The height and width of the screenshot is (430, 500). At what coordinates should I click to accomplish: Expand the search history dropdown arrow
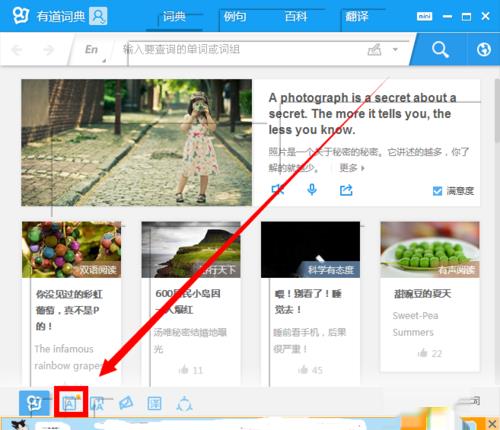395,50
